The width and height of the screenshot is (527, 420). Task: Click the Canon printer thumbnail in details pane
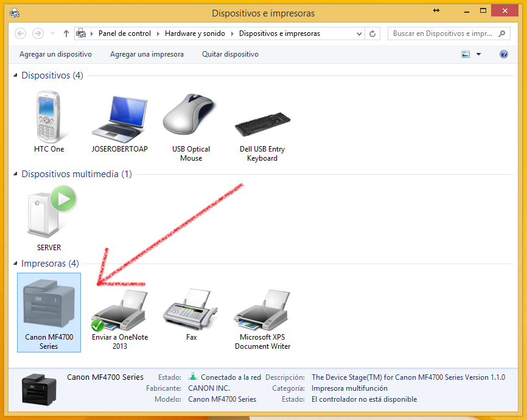tap(39, 389)
